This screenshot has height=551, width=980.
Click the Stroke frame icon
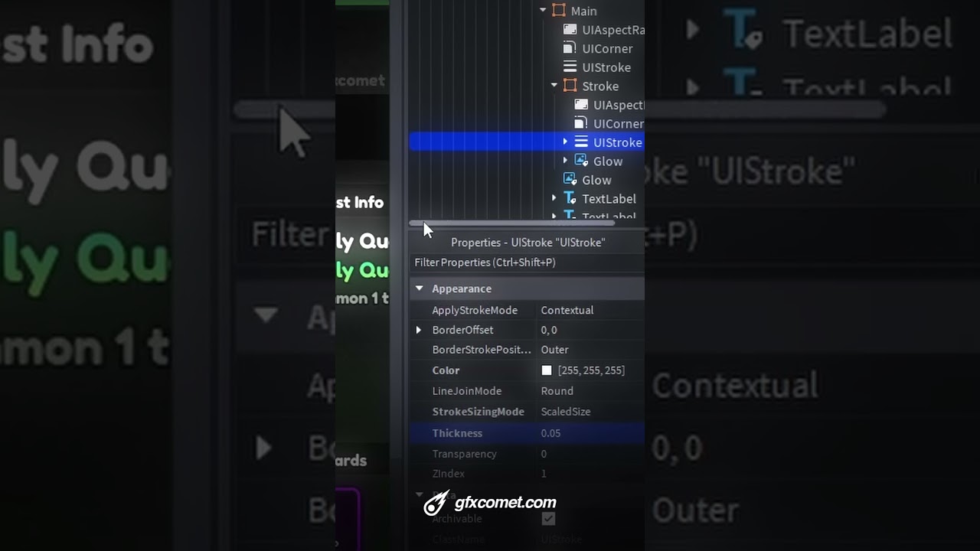570,86
